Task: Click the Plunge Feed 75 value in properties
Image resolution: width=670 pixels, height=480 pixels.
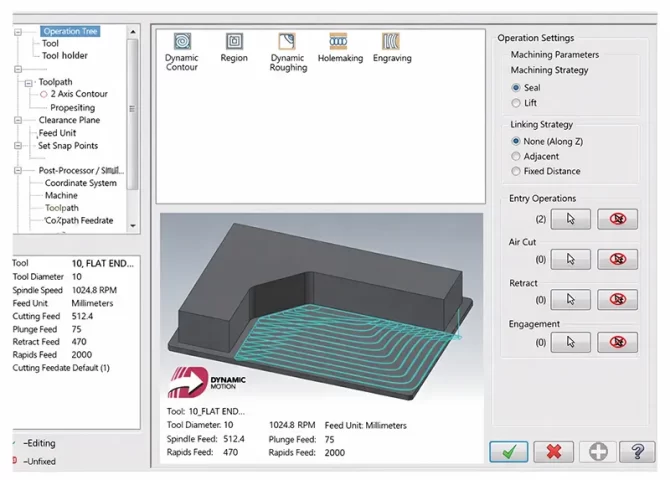Action: click(76, 329)
